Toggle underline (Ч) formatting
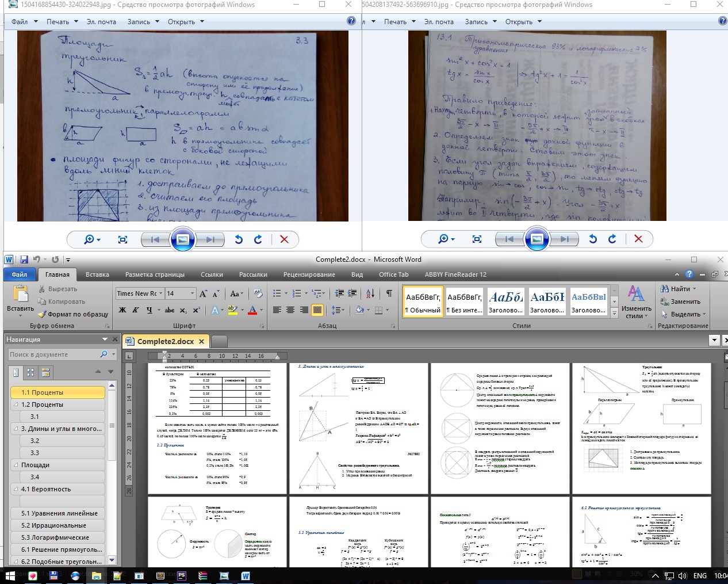 150,310
